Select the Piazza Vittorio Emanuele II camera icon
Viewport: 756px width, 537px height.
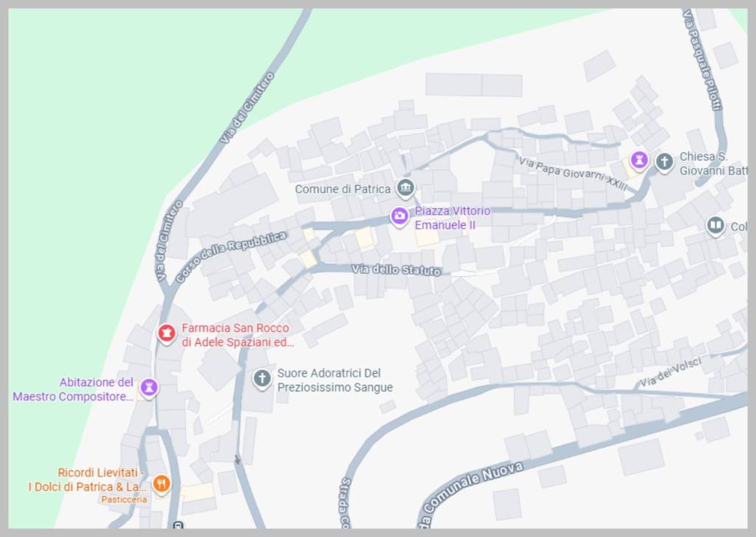click(399, 216)
